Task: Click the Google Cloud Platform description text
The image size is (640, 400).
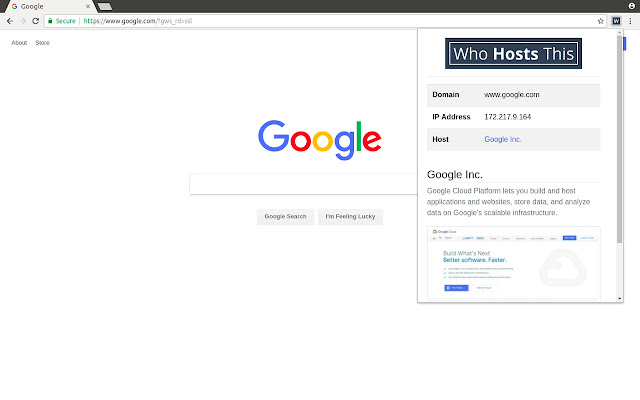Action: tap(509, 202)
